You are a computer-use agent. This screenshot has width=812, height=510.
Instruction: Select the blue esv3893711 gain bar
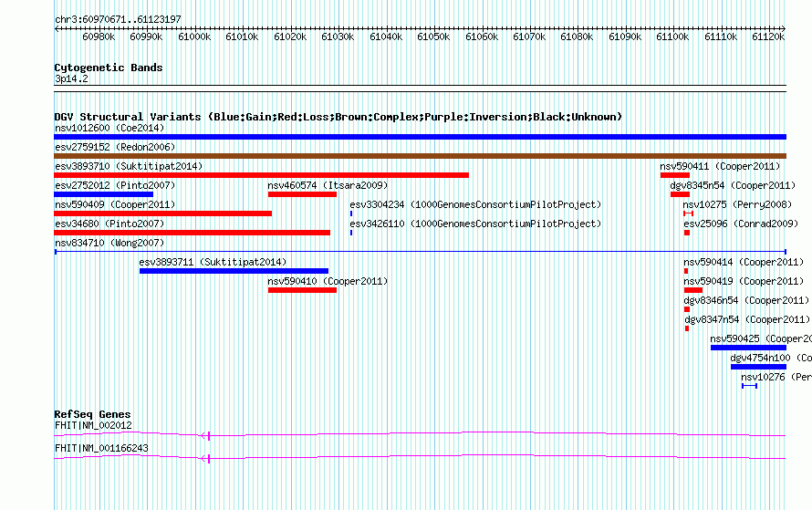(x=234, y=271)
